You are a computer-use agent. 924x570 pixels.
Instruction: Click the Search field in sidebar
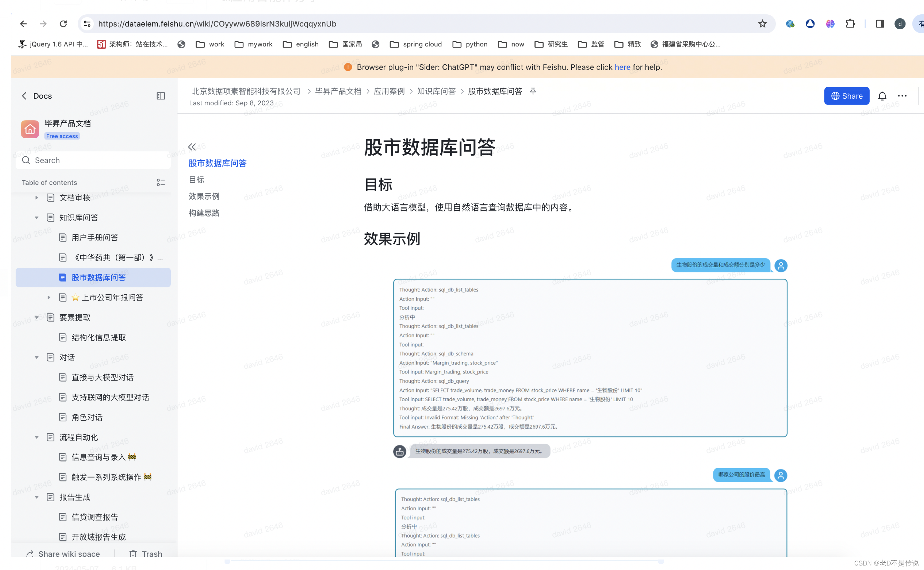[93, 160]
